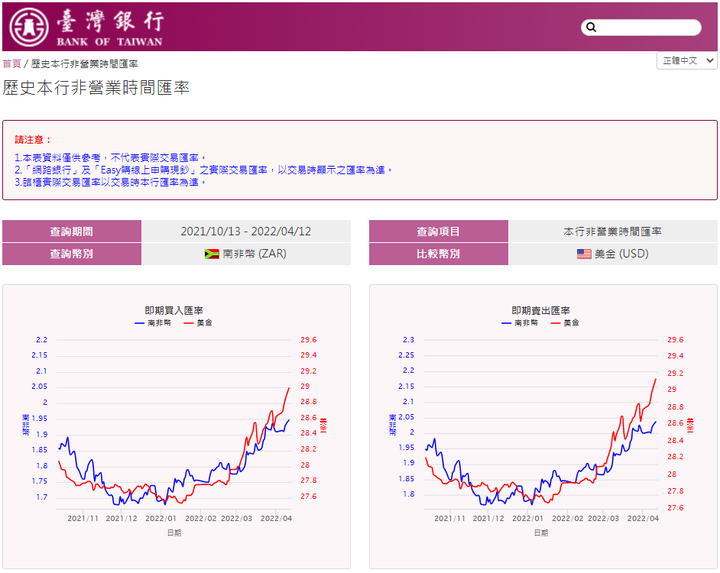Image resolution: width=720 pixels, height=573 pixels.
Task: Click the search magnifier icon
Action: (591, 27)
